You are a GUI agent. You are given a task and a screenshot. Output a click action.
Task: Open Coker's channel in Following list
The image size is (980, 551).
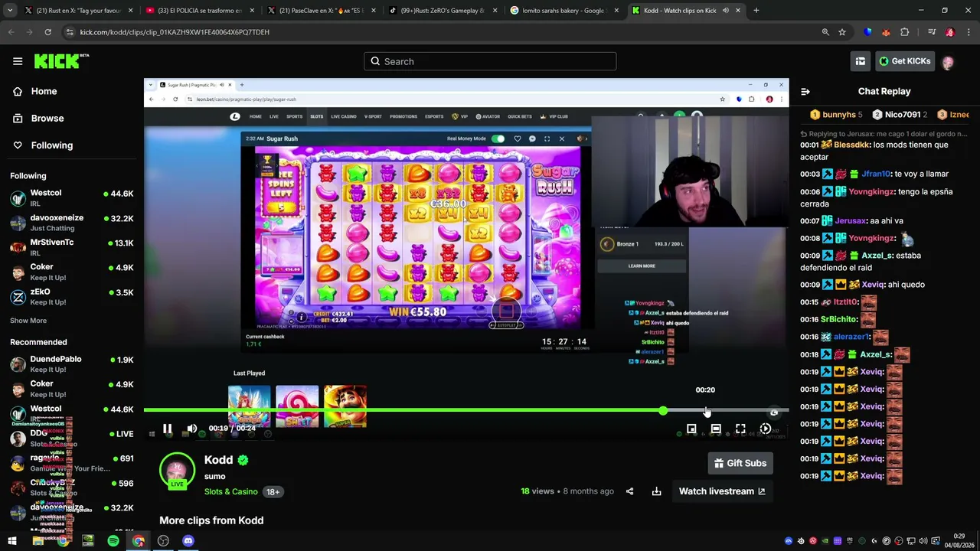[x=71, y=272]
